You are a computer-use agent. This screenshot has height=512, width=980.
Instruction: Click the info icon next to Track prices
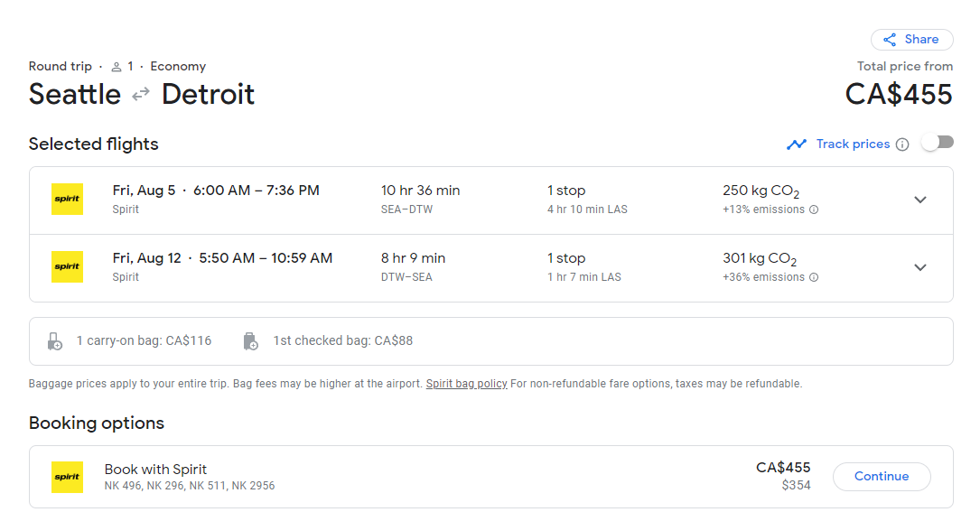click(901, 144)
